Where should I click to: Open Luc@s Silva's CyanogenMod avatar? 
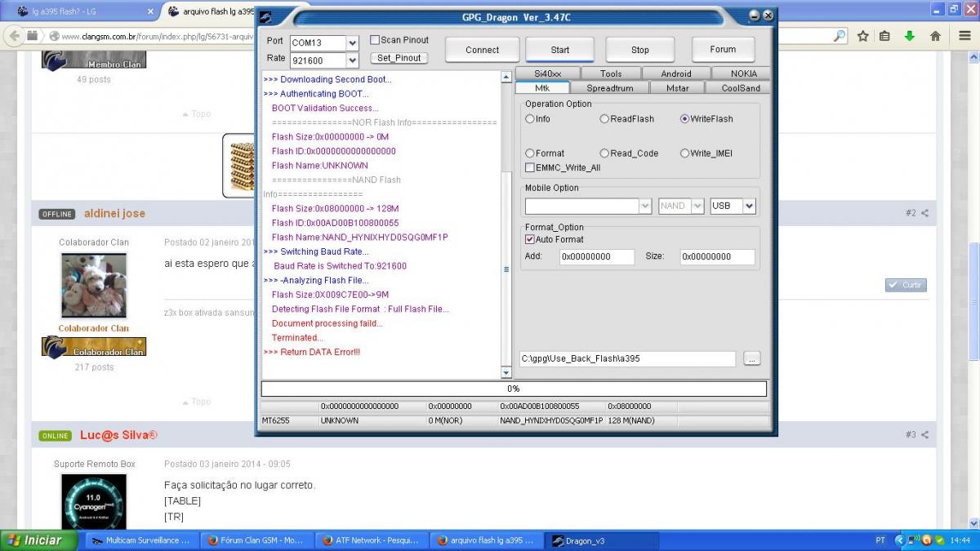click(x=94, y=500)
